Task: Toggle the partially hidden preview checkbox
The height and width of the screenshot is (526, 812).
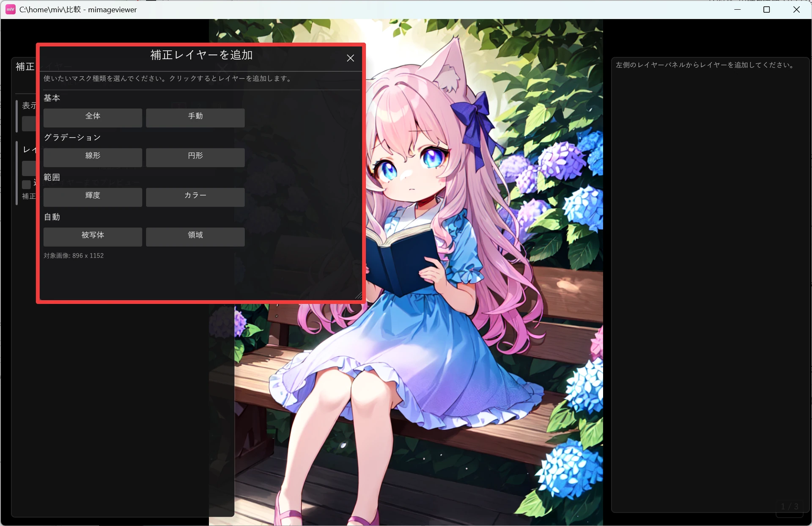Action: point(27,184)
